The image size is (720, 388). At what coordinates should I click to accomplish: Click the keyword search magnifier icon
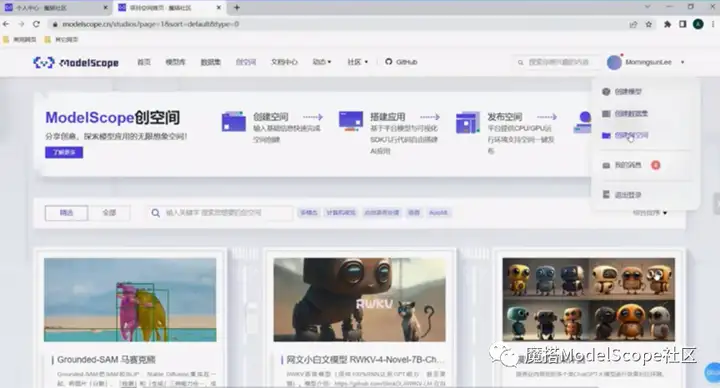pyautogui.click(x=156, y=213)
